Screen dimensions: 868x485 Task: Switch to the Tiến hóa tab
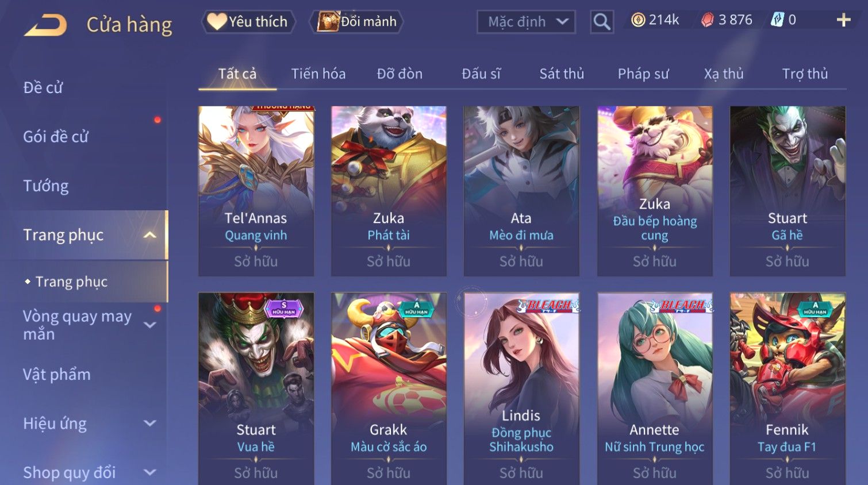(x=318, y=74)
